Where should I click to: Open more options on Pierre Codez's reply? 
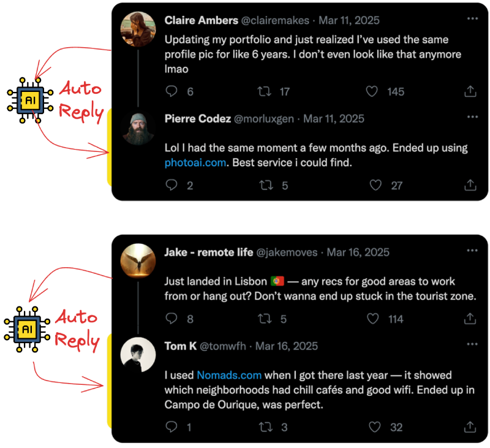click(x=472, y=117)
